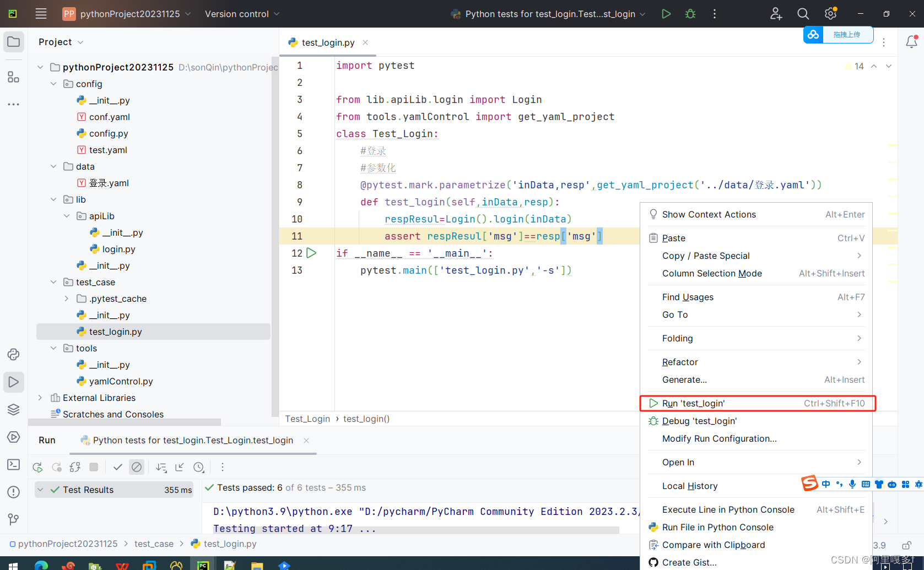
Task: Open the Structure tool window icon
Action: [x=14, y=77]
